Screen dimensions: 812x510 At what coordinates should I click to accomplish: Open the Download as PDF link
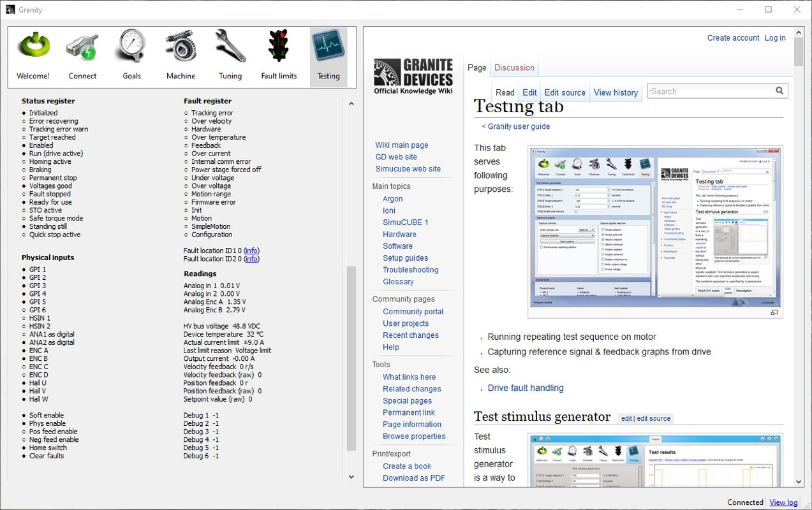[414, 478]
